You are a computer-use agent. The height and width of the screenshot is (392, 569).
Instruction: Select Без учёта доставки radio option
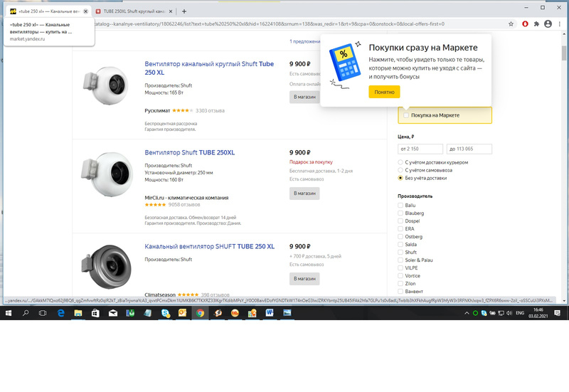click(x=400, y=178)
